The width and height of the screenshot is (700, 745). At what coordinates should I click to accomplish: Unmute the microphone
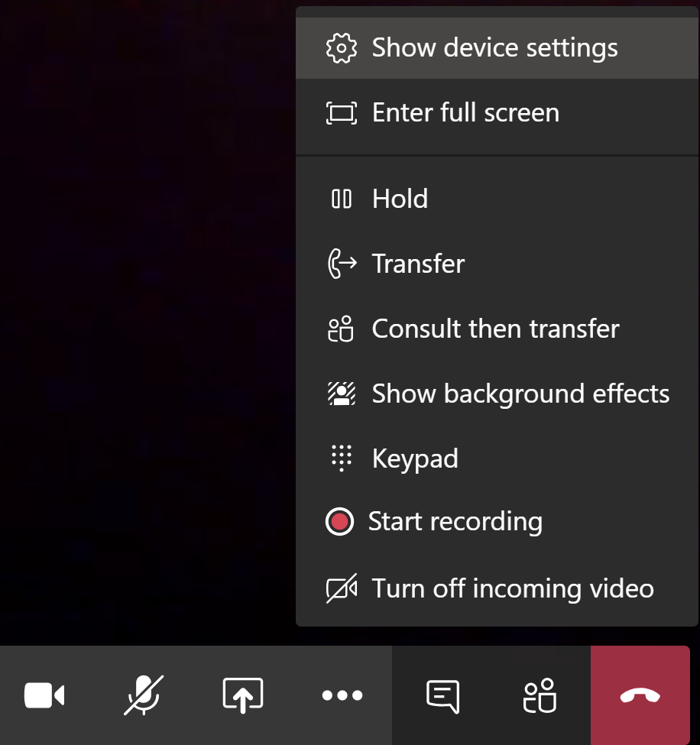click(x=144, y=695)
